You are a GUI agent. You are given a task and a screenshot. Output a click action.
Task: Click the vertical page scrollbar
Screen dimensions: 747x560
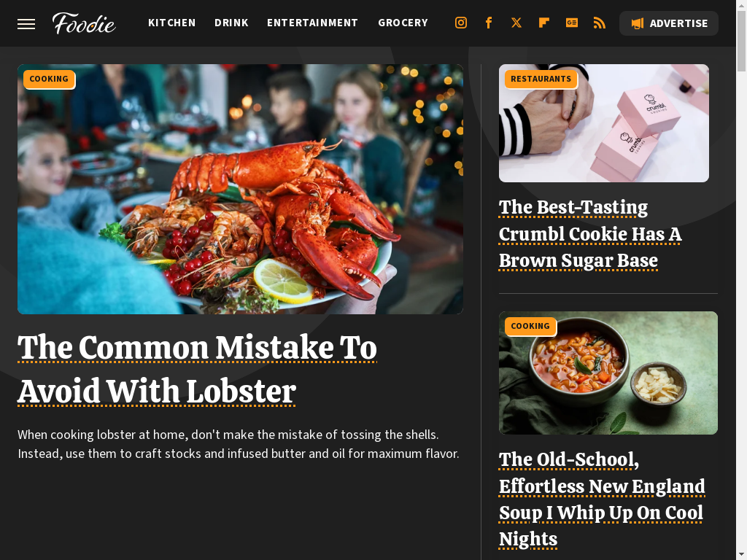coord(741,280)
